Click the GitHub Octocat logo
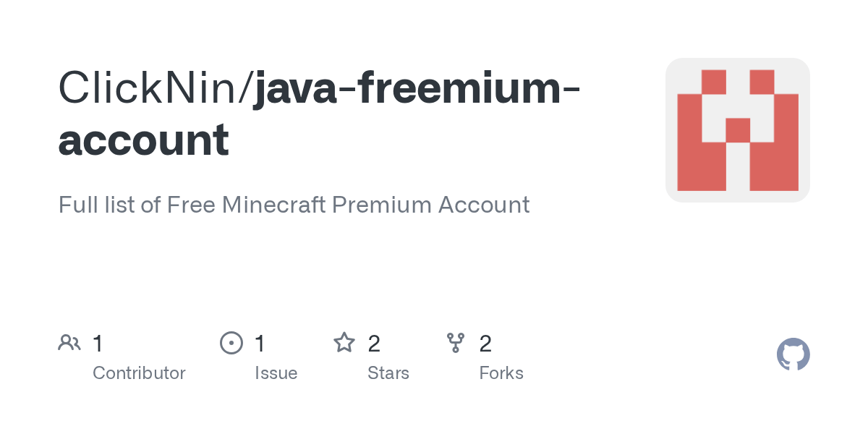The height and width of the screenshot is (434, 868). pos(793,354)
